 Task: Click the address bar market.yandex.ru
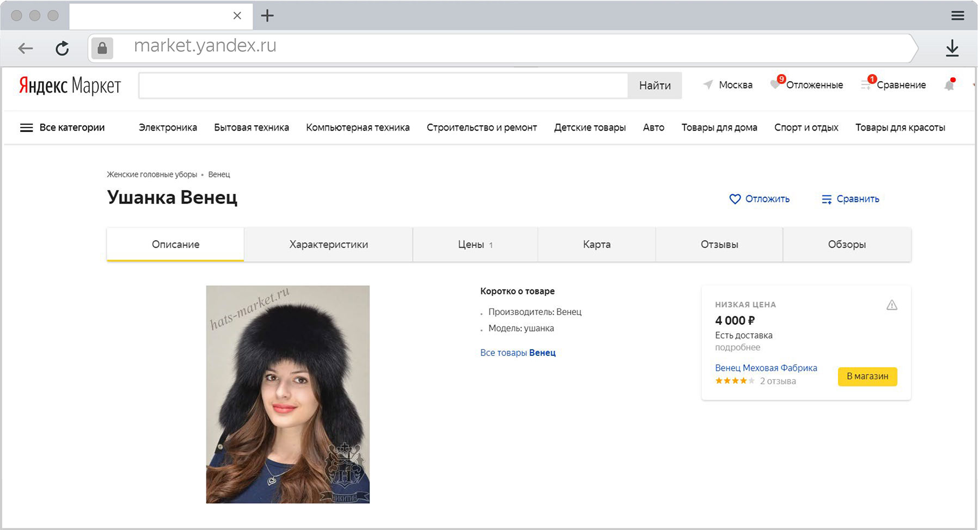(x=205, y=46)
